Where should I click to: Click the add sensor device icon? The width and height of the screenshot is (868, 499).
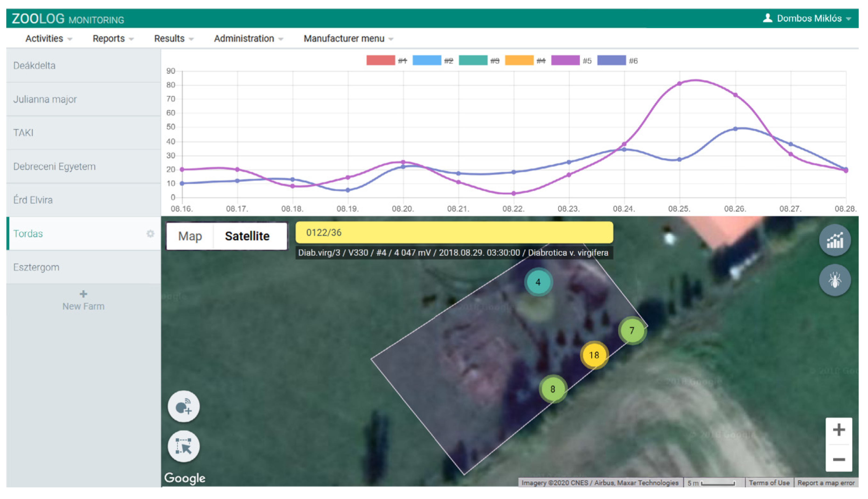(x=184, y=406)
